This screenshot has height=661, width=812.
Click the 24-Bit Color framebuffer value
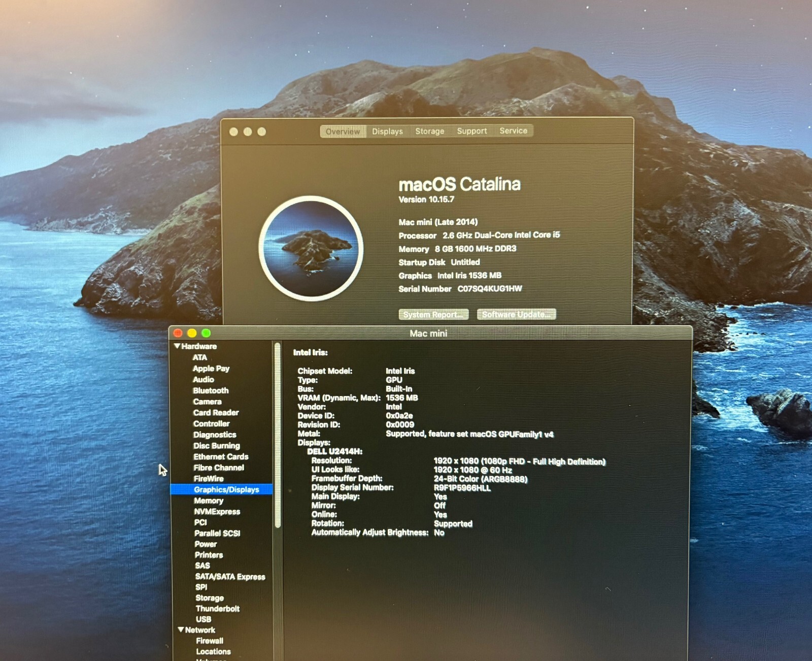click(x=481, y=479)
